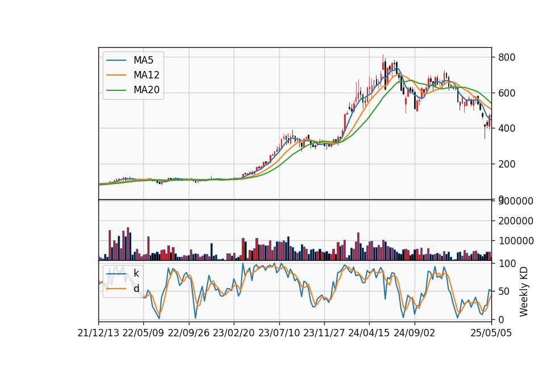Click the 22/05/09 date tick label
Image resolution: width=546 pixels, height=392 pixels.
coord(143,333)
